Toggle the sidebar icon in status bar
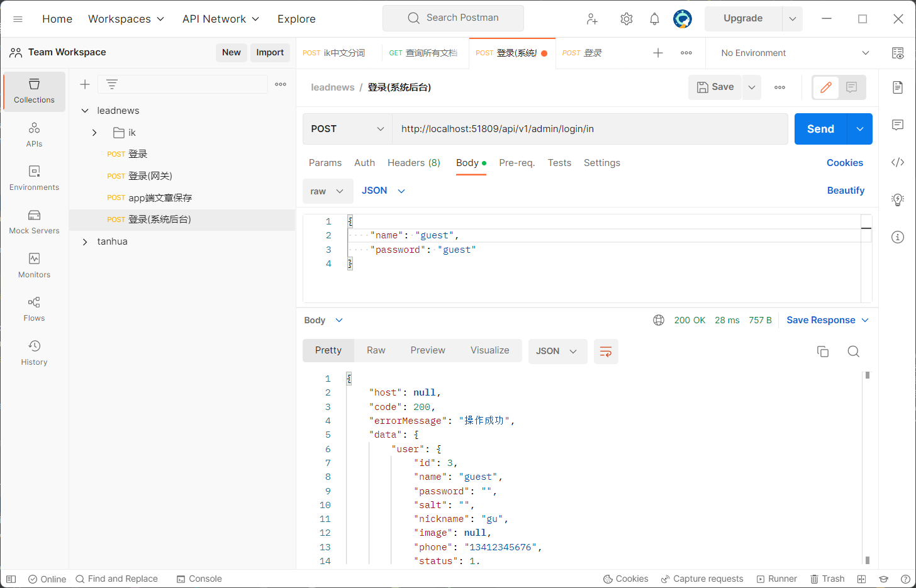 coord(11,579)
